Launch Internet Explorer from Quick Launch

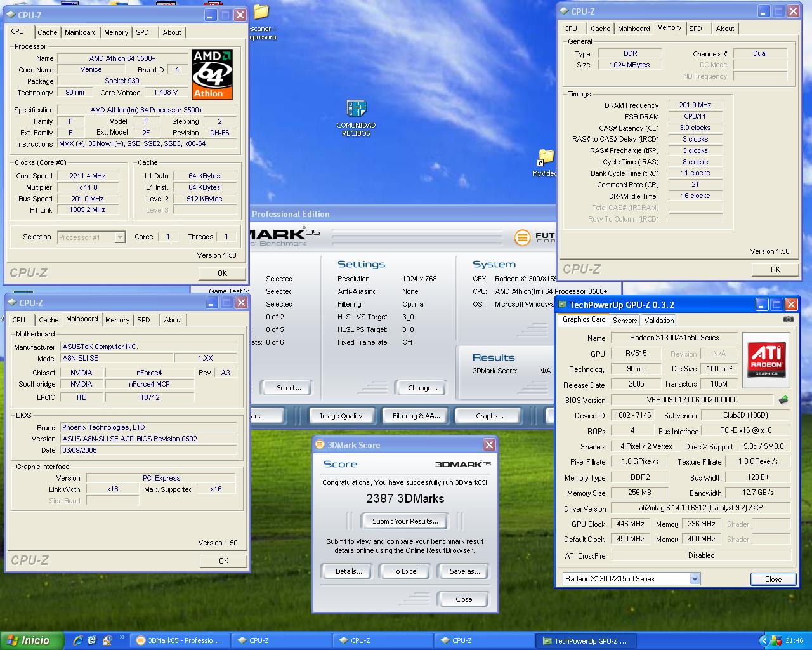coord(77,640)
